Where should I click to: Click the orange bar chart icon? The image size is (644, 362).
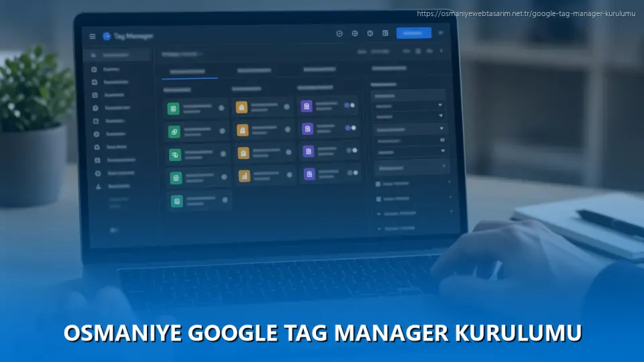(244, 176)
